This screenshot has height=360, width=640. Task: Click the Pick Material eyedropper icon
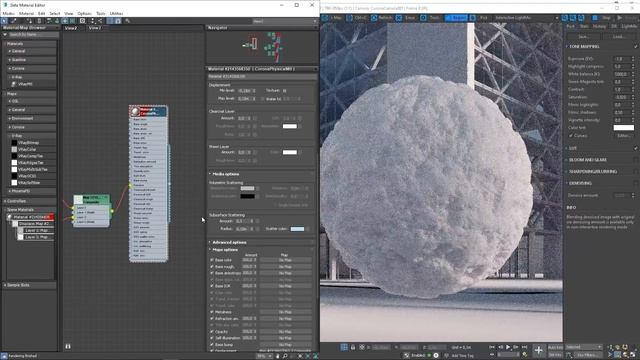tap(13, 21)
